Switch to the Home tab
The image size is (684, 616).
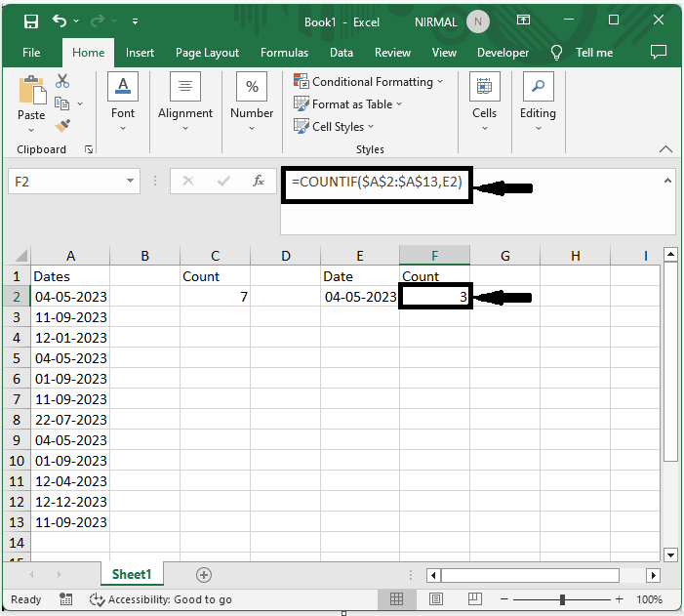pos(88,53)
